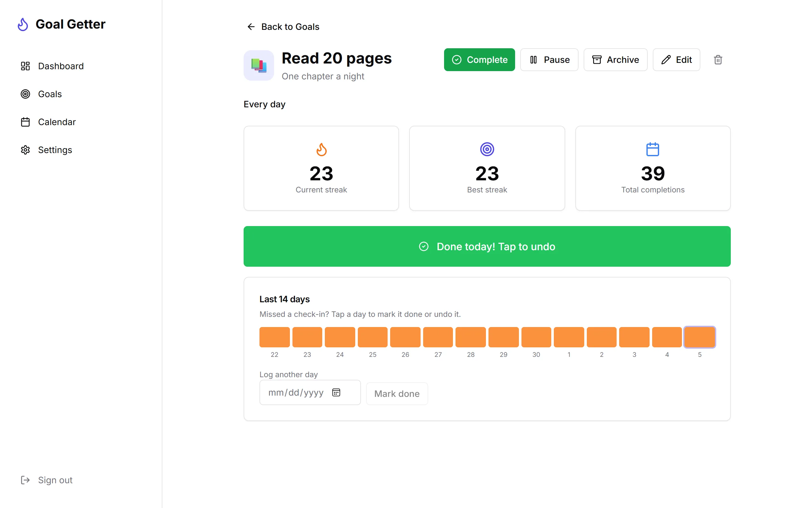Click the 'Last 14 days' heading
This screenshot has width=812, height=508.
285,299
